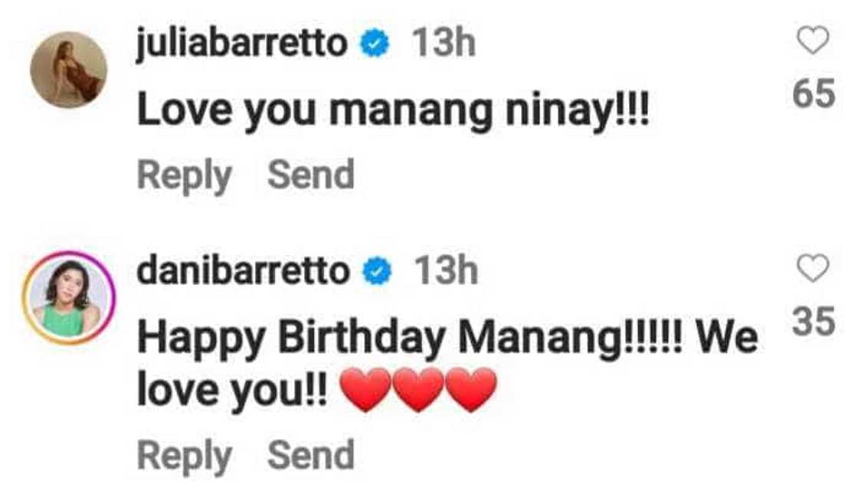Screen dimensions: 858x504
Task: Like juliabarretto's comment with the heart icon
Action: [813, 41]
